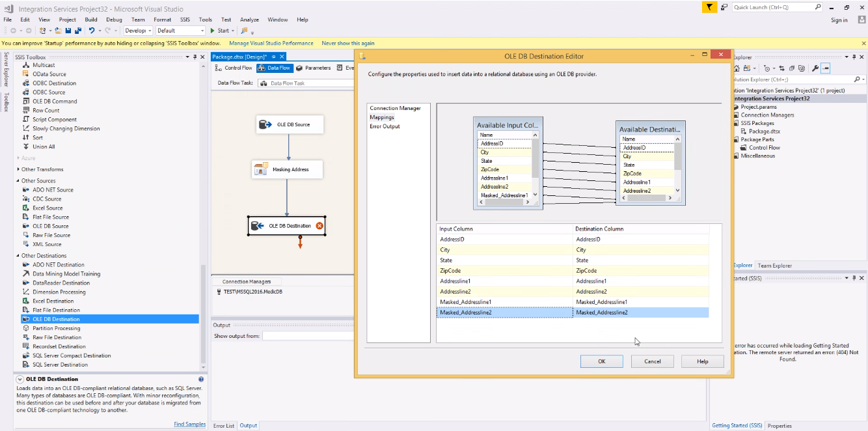Choose the Excel Destination icon

(x=26, y=301)
